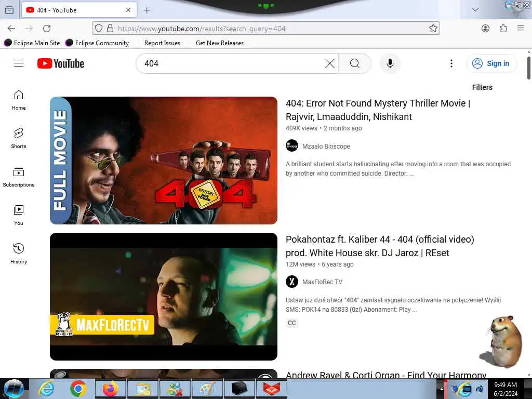Click the Sign in button
Image resolution: width=532 pixels, height=399 pixels.
click(x=491, y=63)
